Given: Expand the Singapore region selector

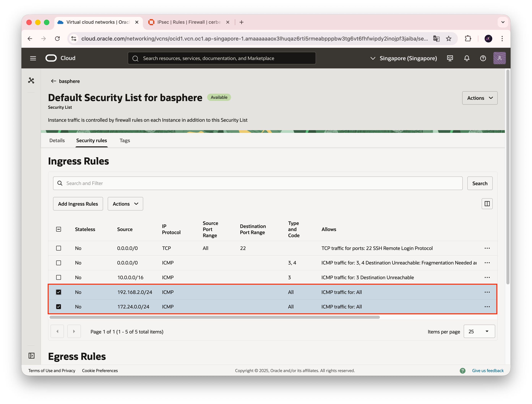Looking at the screenshot, I should tap(404, 58).
